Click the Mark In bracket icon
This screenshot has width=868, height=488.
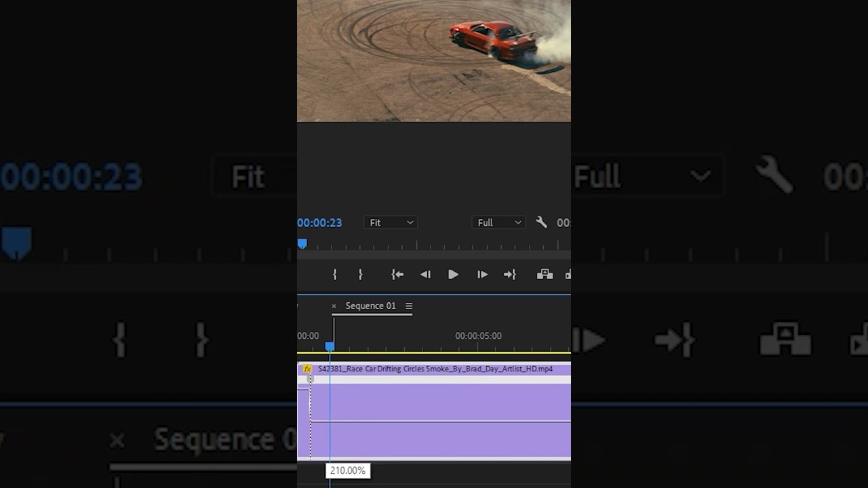[334, 274]
